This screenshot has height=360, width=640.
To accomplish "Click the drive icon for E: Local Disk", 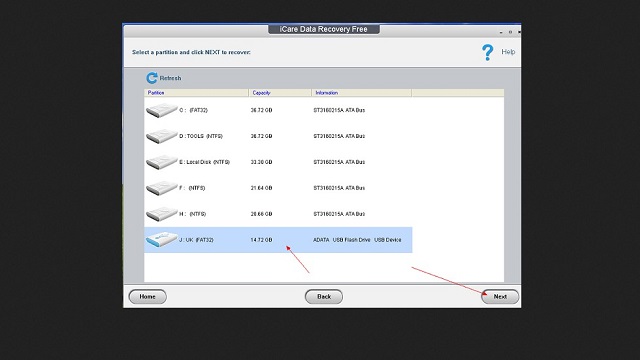I will 162,162.
